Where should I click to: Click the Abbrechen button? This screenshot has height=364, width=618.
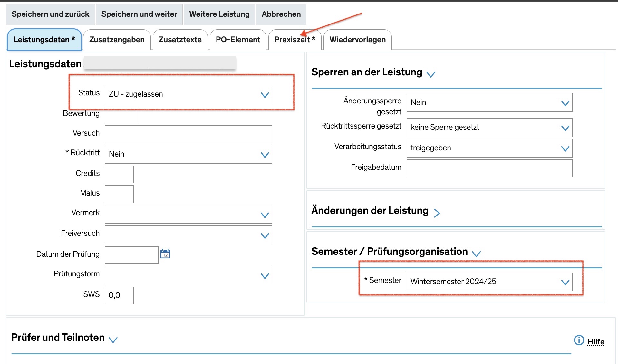pos(281,14)
